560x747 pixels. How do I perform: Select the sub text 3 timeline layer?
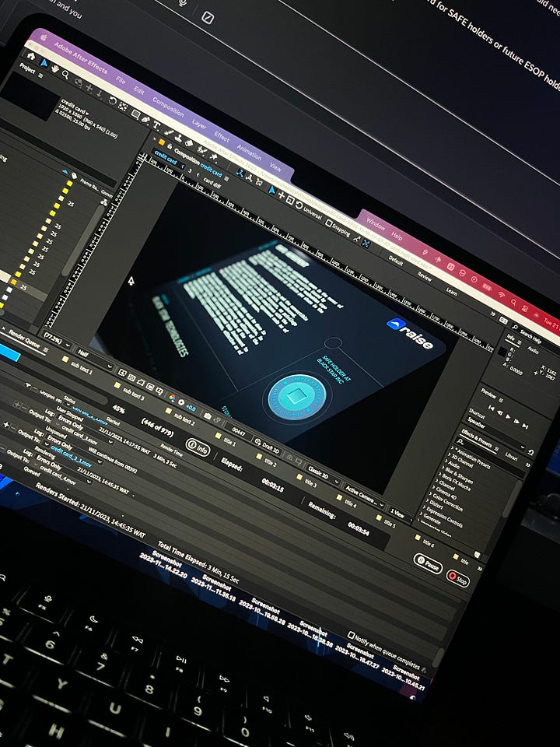(133, 394)
